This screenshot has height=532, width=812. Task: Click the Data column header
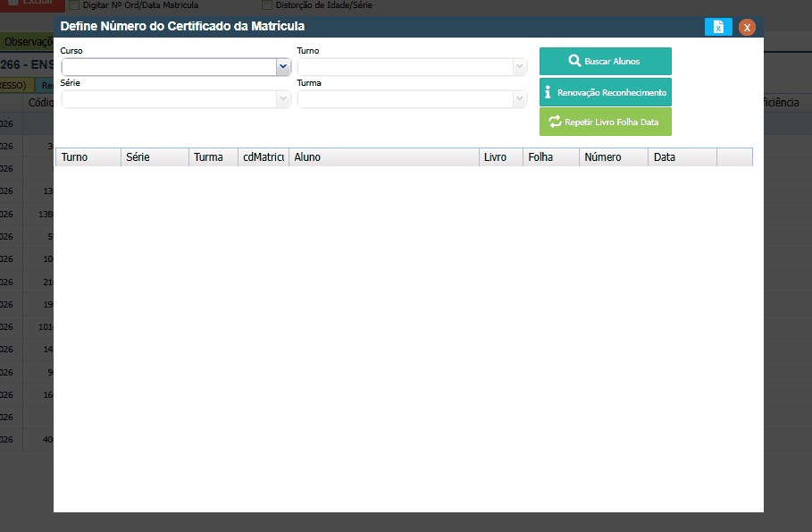682,157
